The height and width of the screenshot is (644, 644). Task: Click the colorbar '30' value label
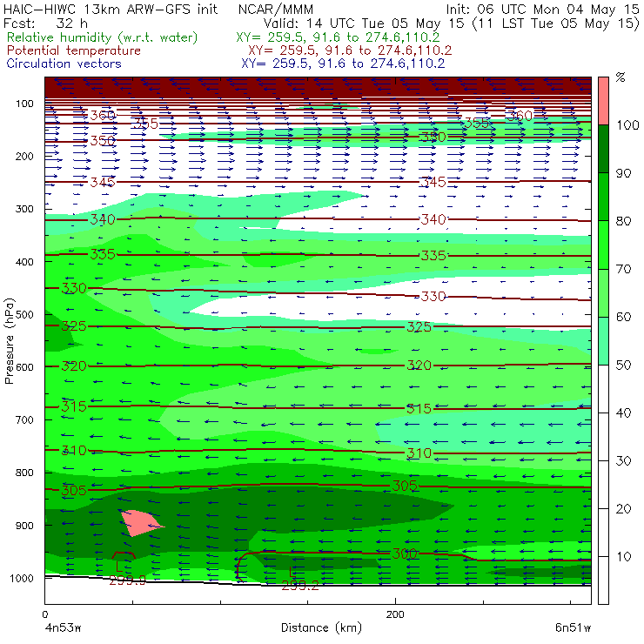[x=623, y=461]
